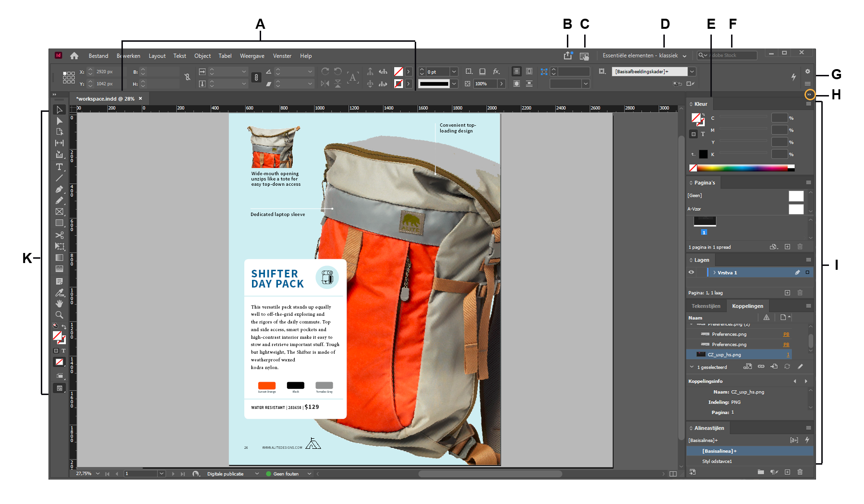Screen dimensions: 864x504
Task: Open the object style Basisafbeeldingskader dropdown
Action: [x=692, y=72]
